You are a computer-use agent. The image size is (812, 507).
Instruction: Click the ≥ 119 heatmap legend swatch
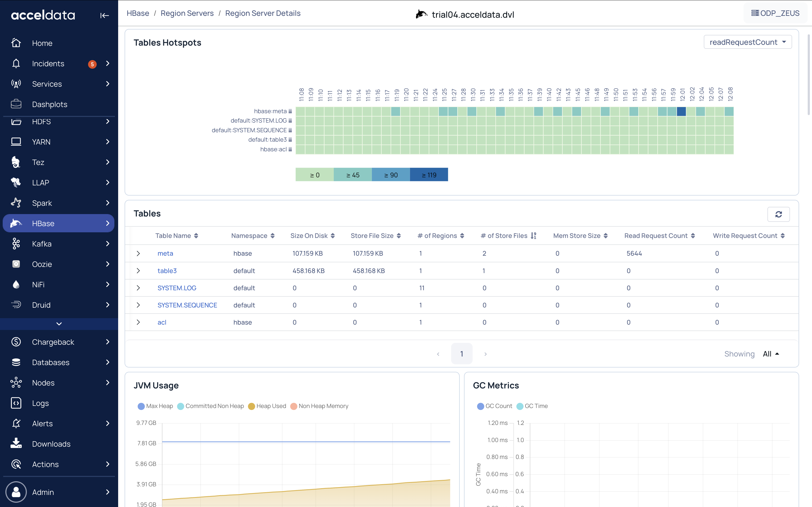429,175
